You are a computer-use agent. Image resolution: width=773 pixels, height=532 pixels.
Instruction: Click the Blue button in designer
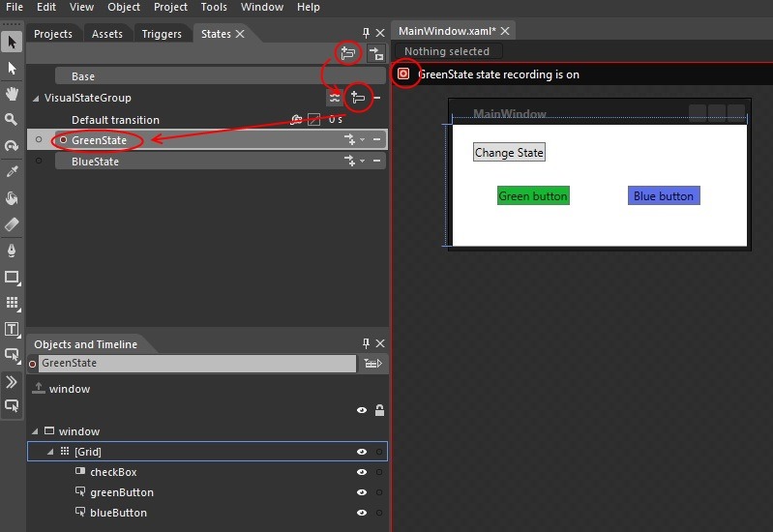pos(663,196)
